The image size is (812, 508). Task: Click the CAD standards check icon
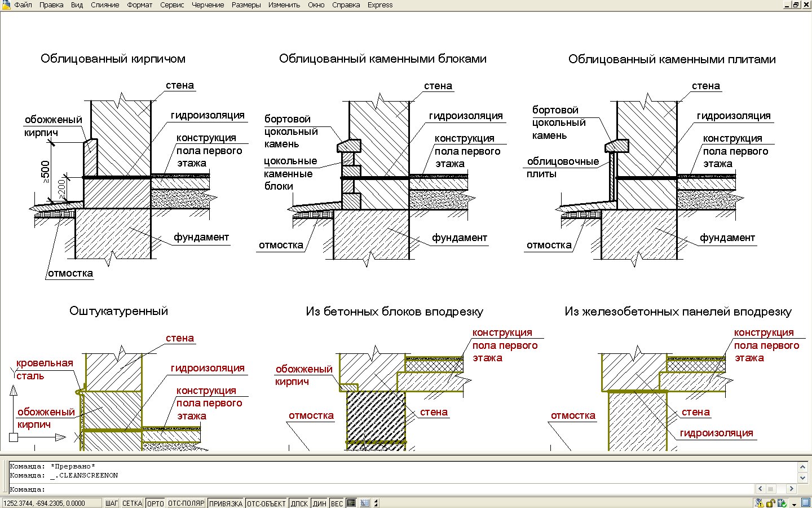tap(782, 503)
